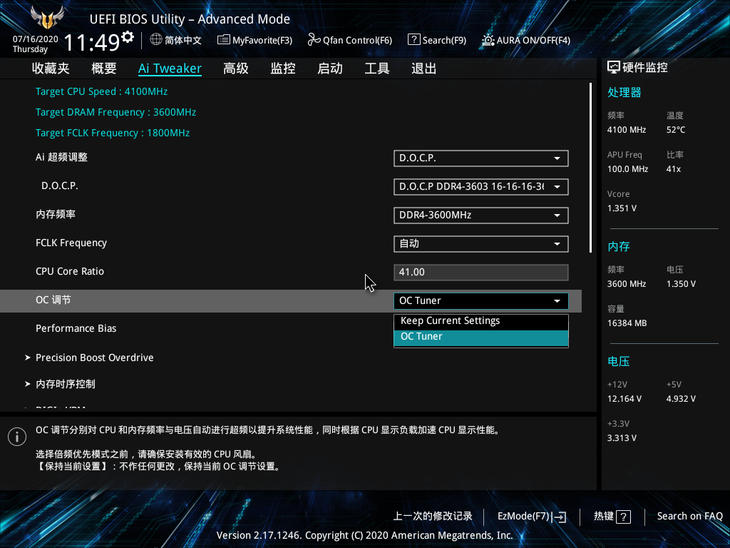Click the 11:49 clock display
Screen dimensions: 730x548
tap(92, 43)
